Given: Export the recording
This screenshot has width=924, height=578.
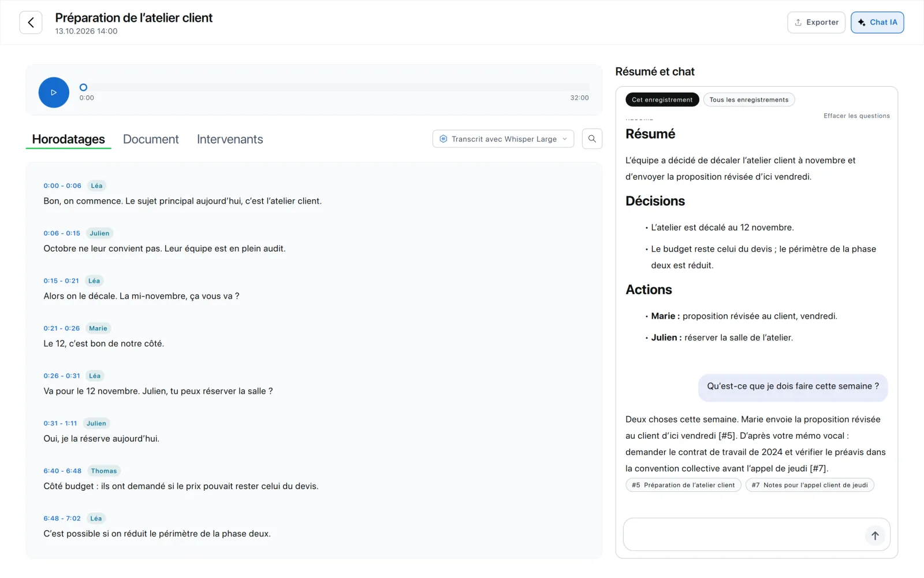Looking at the screenshot, I should (816, 23).
